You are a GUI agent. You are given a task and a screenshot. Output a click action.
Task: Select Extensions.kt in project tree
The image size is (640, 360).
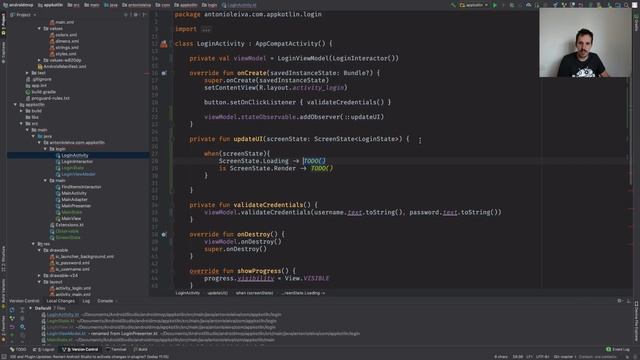(x=69, y=225)
